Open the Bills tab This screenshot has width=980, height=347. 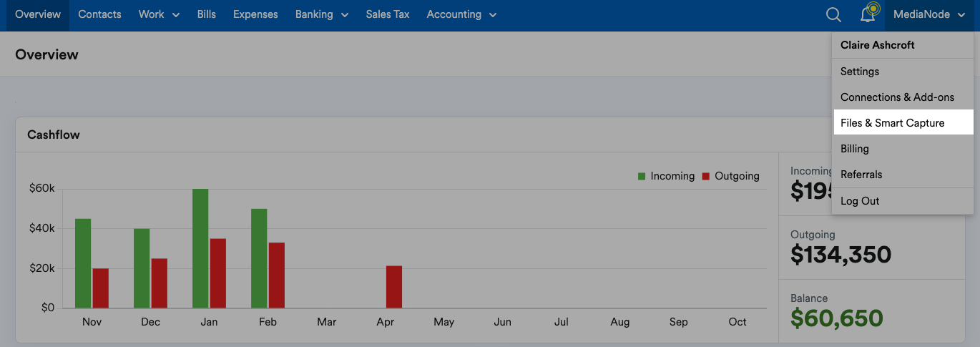pyautogui.click(x=206, y=14)
